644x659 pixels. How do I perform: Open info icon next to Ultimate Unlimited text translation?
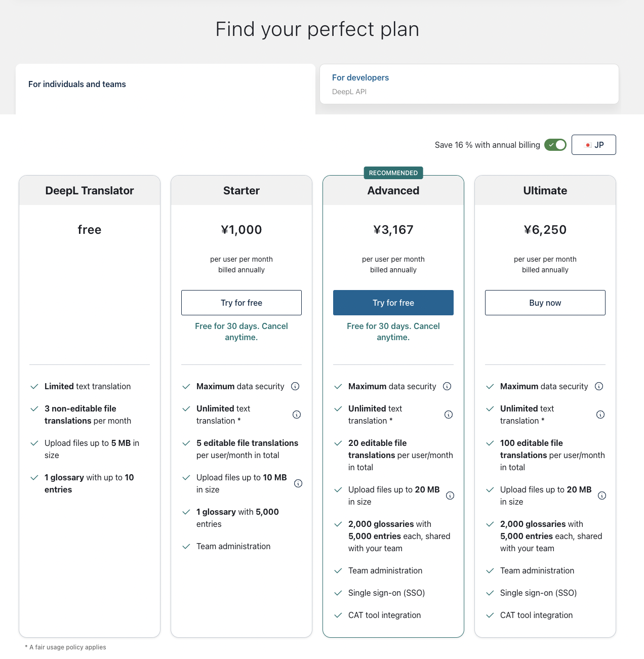[x=600, y=415]
